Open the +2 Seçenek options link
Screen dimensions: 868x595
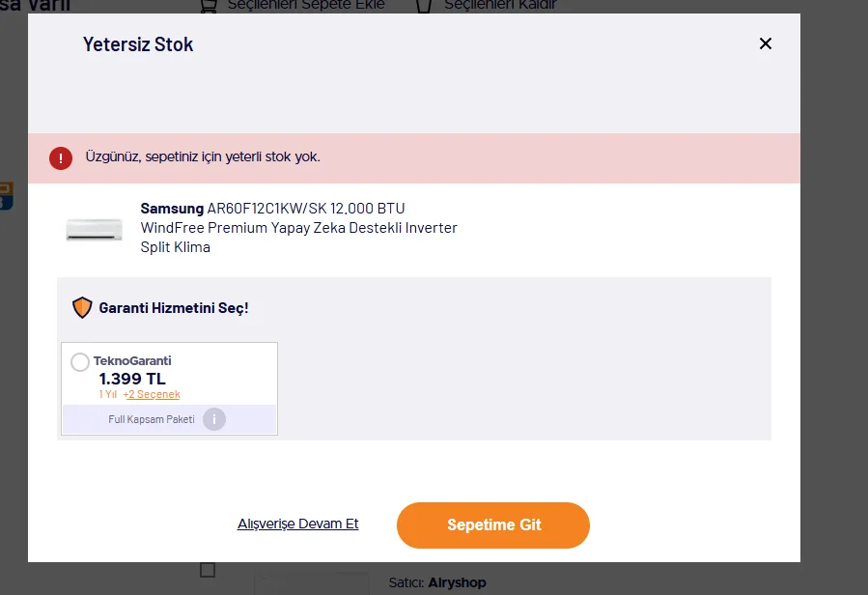(152, 394)
